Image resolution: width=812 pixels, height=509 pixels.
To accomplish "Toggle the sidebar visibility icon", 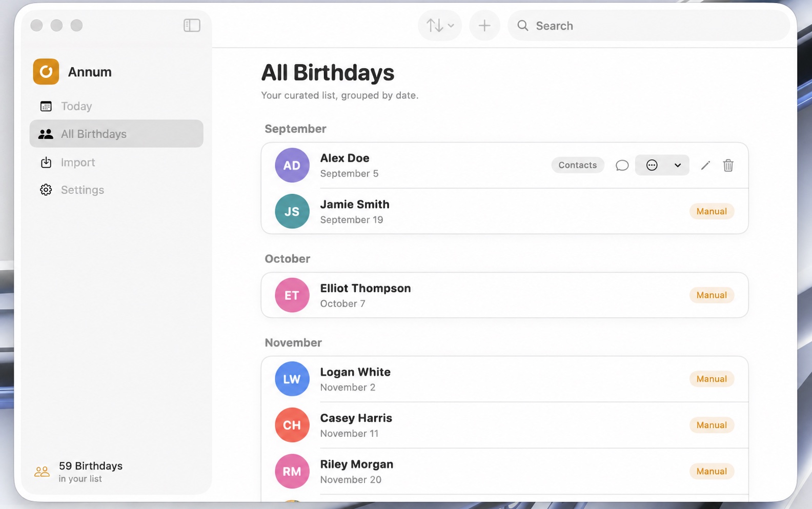I will coord(192,25).
